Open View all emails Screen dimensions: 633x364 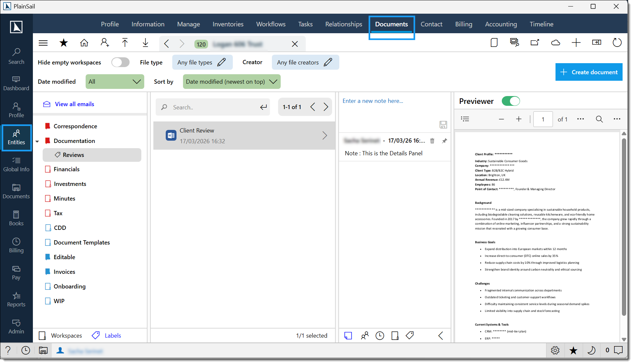74,104
